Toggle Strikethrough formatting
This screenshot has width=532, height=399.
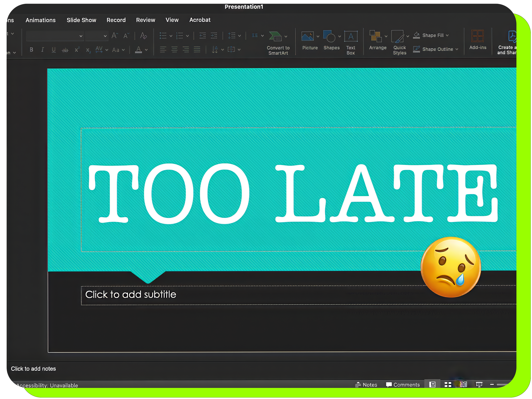(65, 50)
